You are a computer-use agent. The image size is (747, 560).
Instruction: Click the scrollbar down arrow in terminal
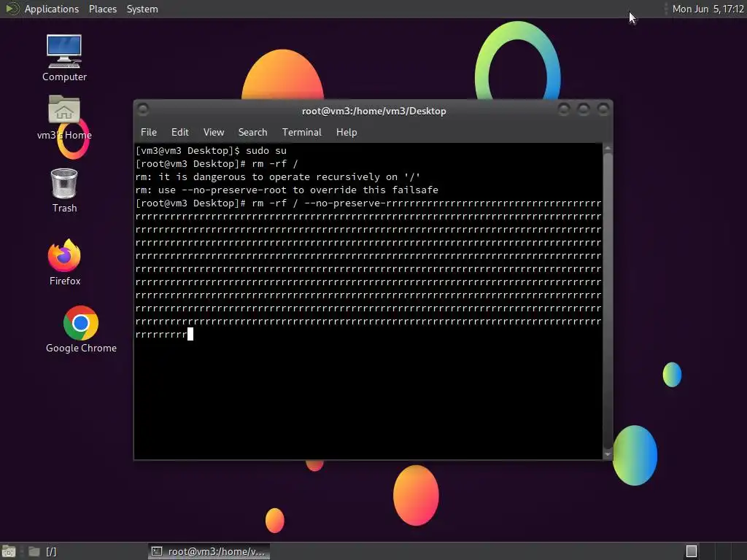tap(608, 454)
